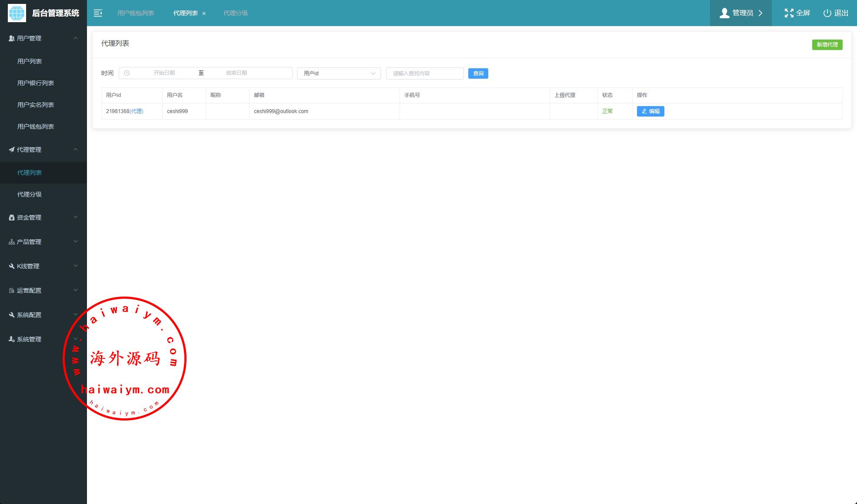Close the 代理列表 tab with the x

click(204, 13)
